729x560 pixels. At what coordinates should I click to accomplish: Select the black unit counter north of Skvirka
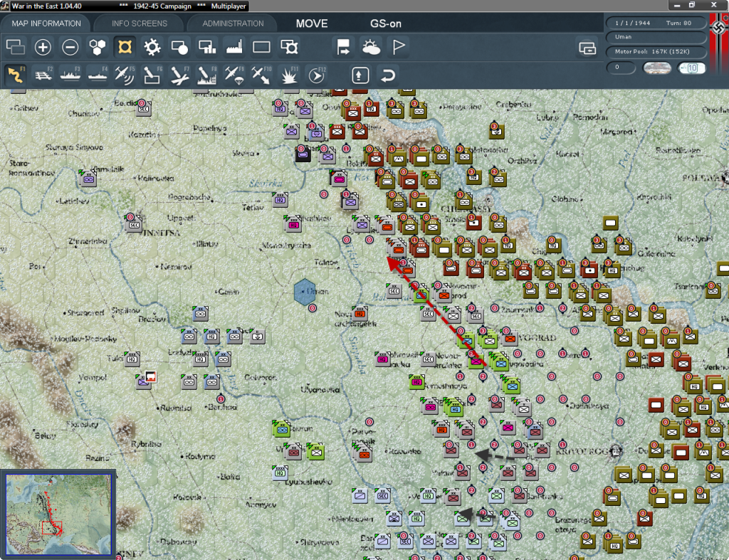pos(303,154)
